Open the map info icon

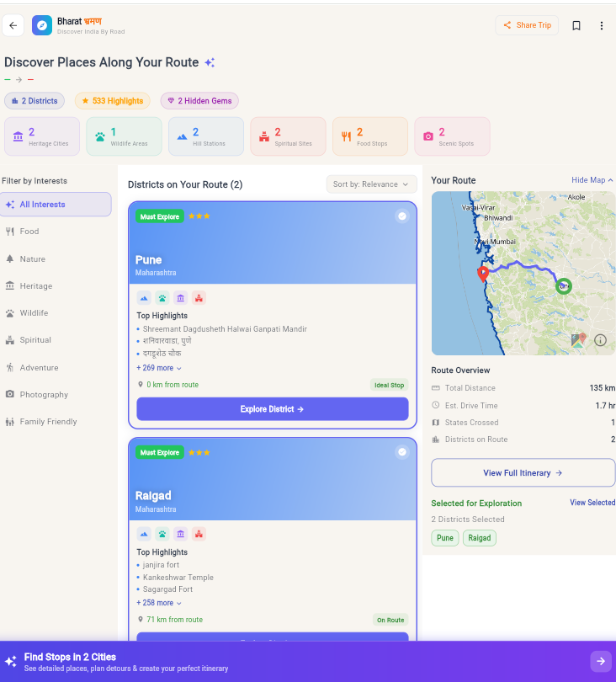[600, 340]
